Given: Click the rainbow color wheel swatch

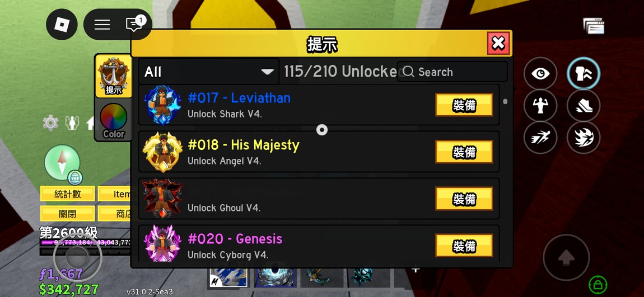Looking at the screenshot, I should pos(113,116).
